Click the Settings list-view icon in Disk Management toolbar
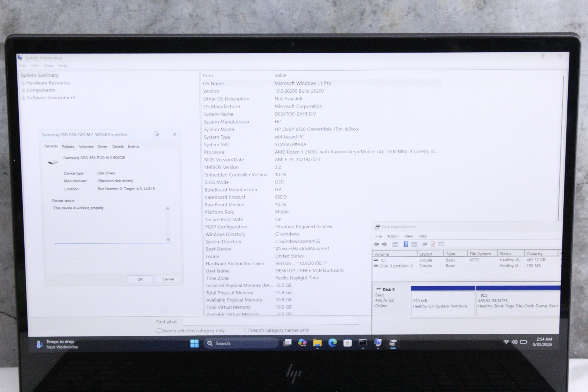 (441, 244)
